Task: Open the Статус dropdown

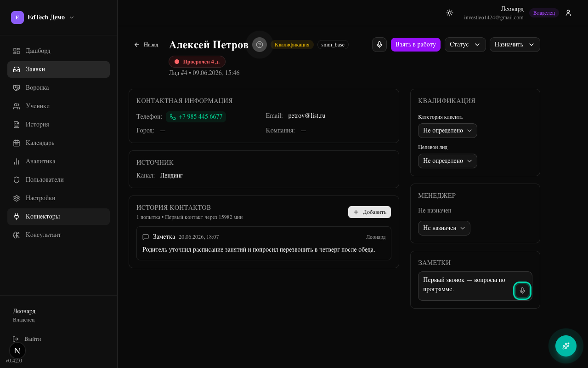Action: [x=465, y=45]
